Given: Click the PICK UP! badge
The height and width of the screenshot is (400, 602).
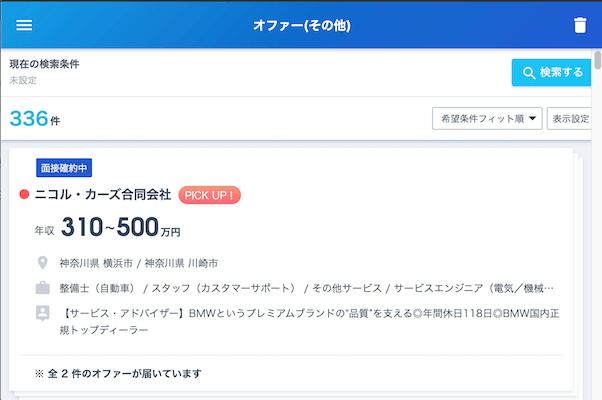Looking at the screenshot, I should pos(210,195).
